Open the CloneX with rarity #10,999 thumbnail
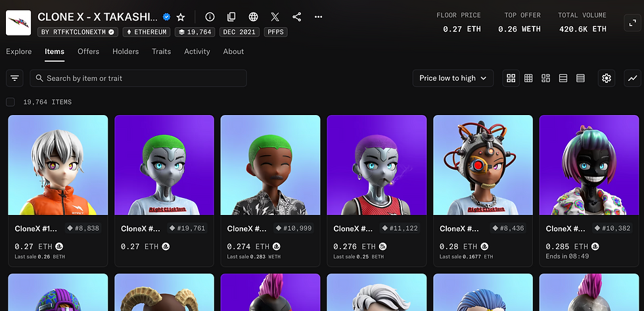Viewport: 644px width, 311px height. tap(271, 165)
